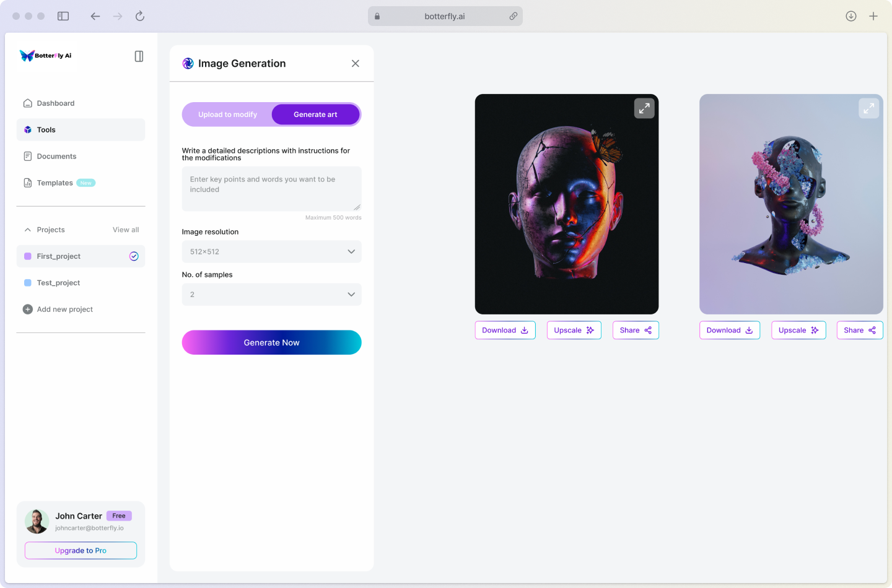Reload the page in the browser toolbar

pyautogui.click(x=140, y=16)
